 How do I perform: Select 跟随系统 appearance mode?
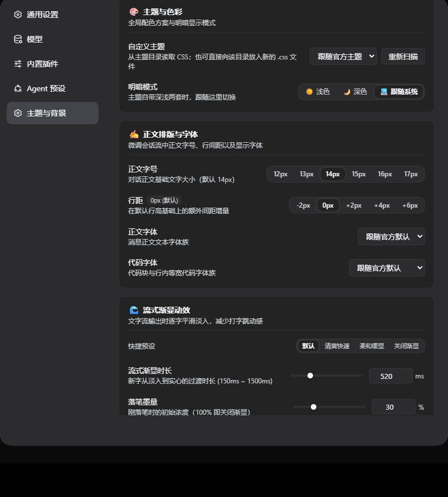(x=399, y=92)
